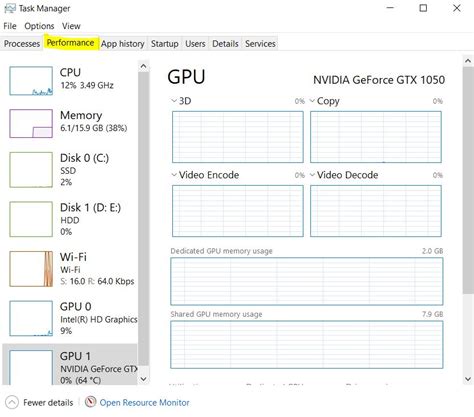Select GPU 0 Intel HD Graphics entry
The height and width of the screenshot is (417, 474).
pos(70,318)
